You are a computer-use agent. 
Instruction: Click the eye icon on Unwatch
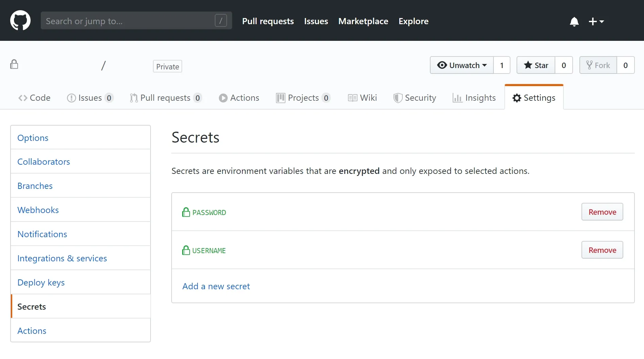(x=442, y=65)
